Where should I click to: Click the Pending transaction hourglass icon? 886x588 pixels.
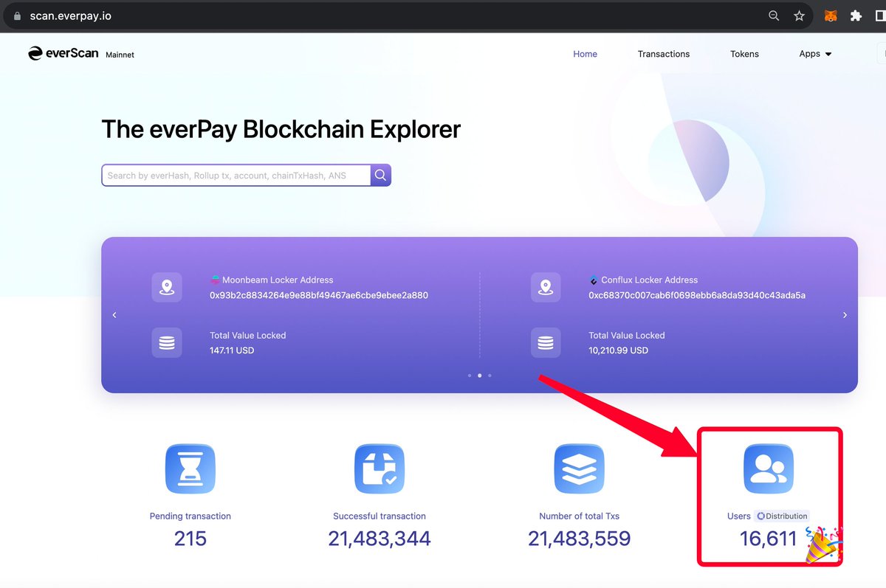click(x=190, y=468)
